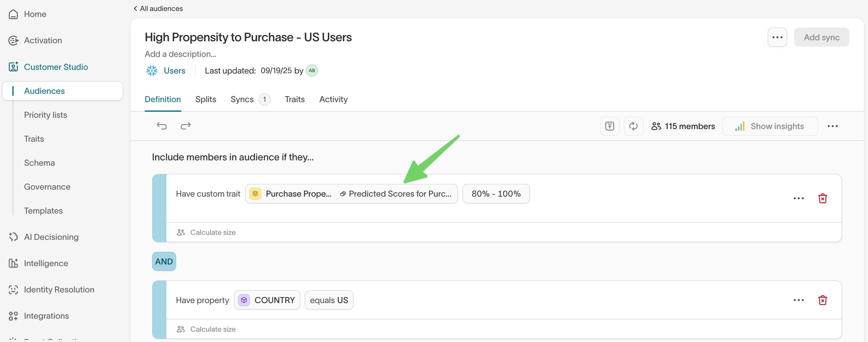
Task: Toggle the AND logical operator
Action: 164,261
